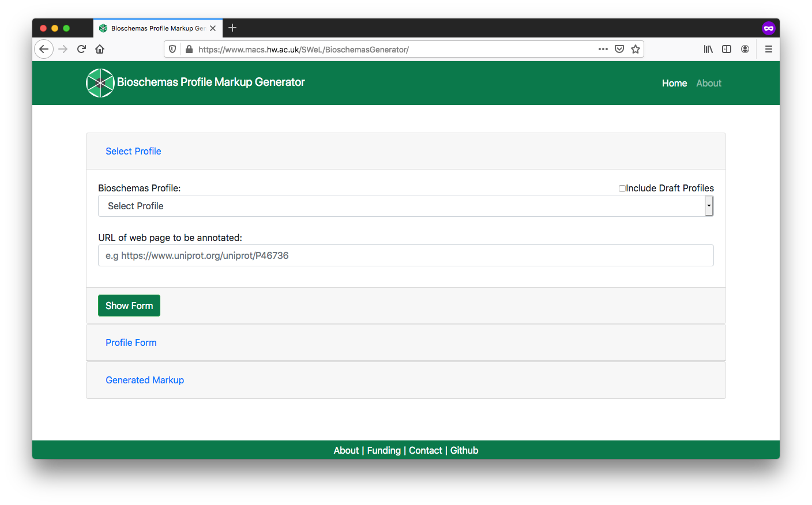Image resolution: width=812 pixels, height=505 pixels.
Task: Open tracking protection shield icon in address bar
Action: click(172, 50)
